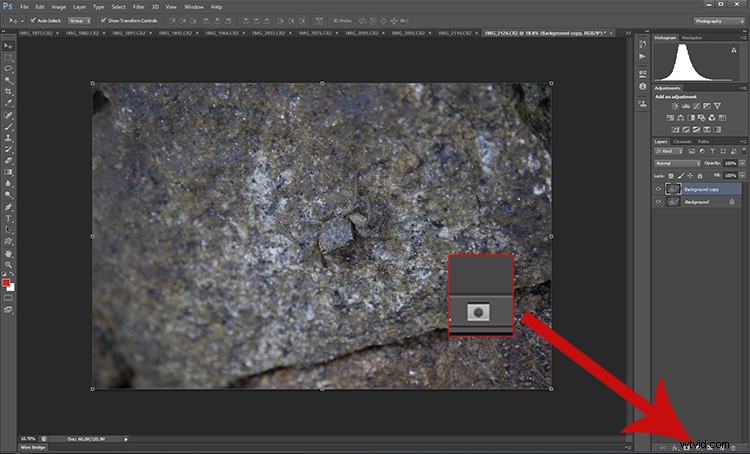Click the background white color swatch
The height and width of the screenshot is (454, 750).
(x=12, y=288)
